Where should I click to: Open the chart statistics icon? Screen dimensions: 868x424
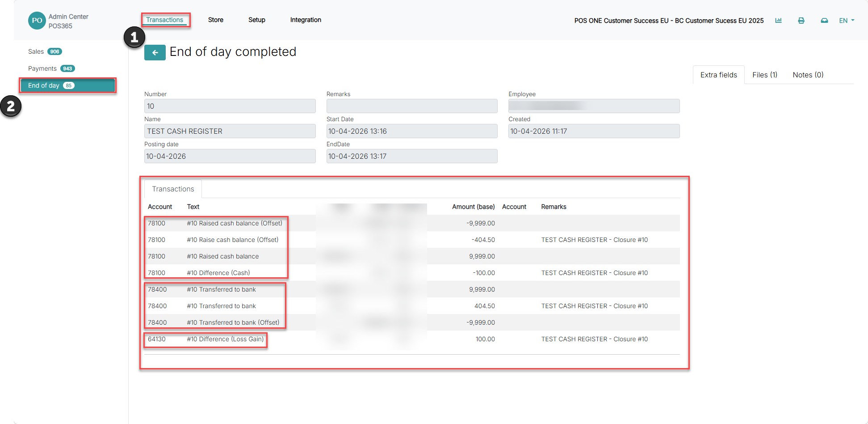pos(778,21)
